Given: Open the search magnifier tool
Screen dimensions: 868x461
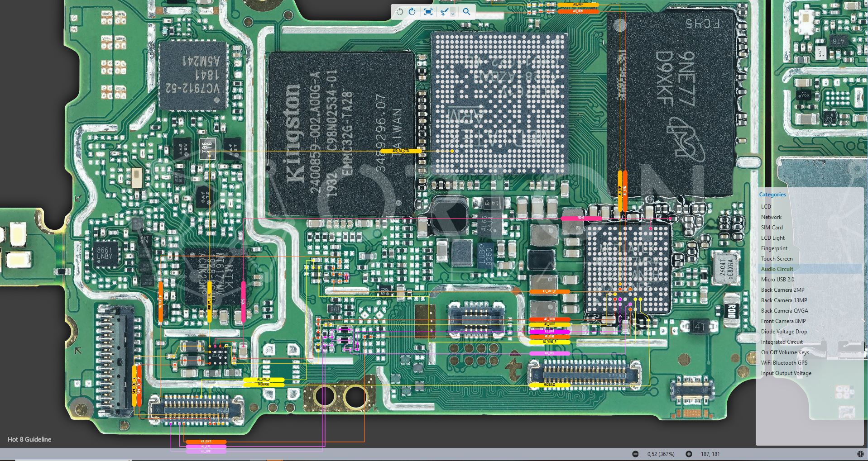Looking at the screenshot, I should (466, 12).
